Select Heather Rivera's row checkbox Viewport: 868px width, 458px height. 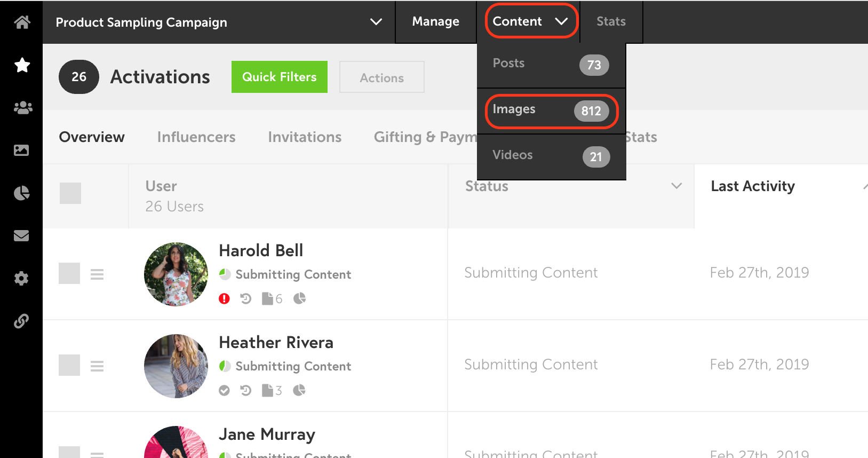[x=69, y=365]
